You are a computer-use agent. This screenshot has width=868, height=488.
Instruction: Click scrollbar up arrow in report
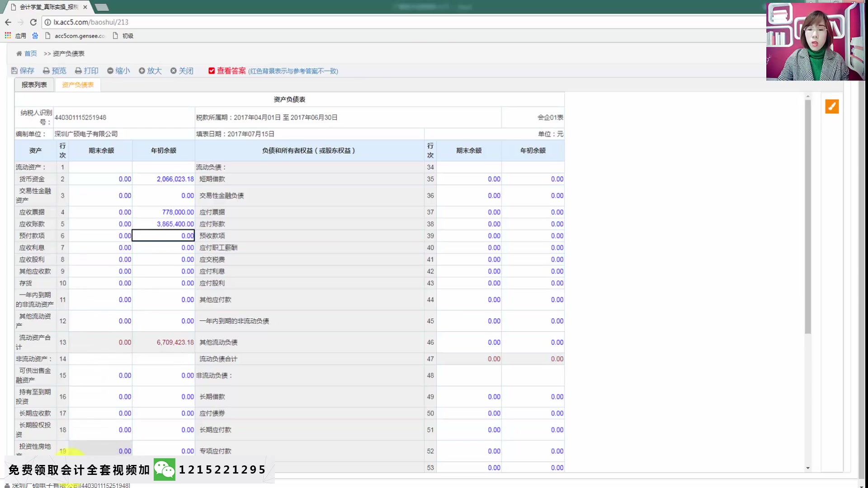pos(807,97)
